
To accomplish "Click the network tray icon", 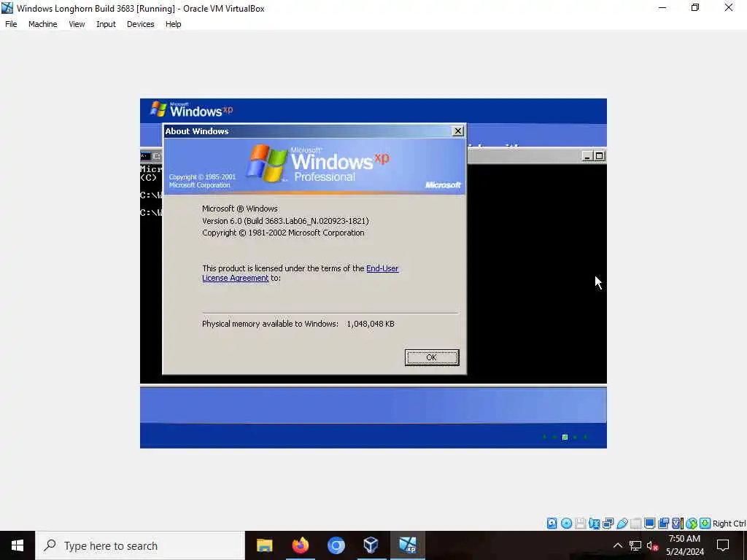I will pos(635,545).
